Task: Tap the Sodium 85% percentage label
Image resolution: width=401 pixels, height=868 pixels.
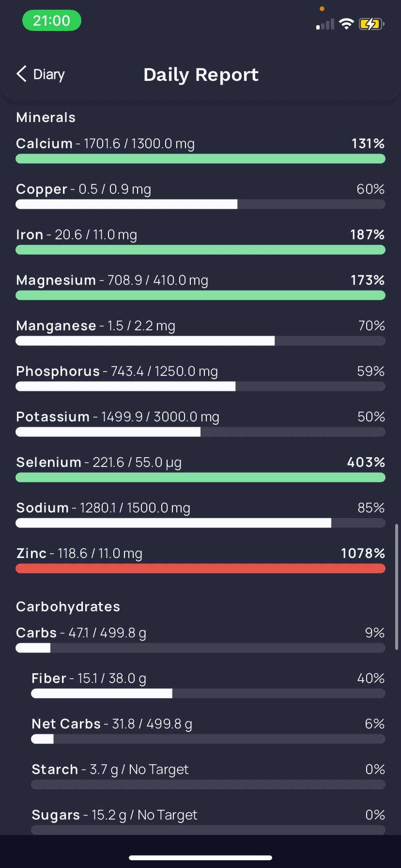Action: [x=371, y=508]
